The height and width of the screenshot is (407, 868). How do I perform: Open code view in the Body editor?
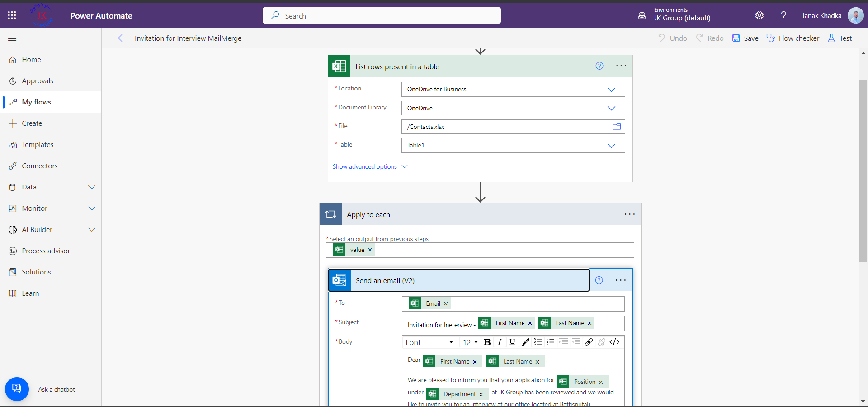(x=614, y=342)
